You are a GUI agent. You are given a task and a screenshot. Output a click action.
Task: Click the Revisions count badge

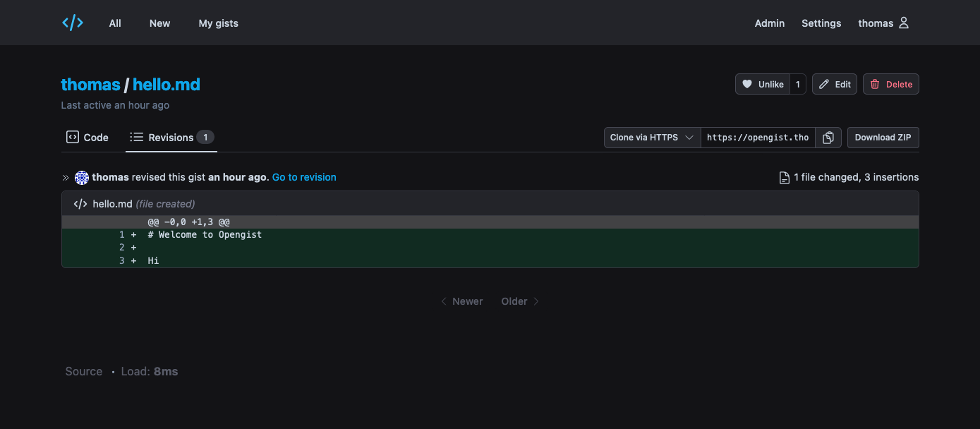tap(205, 138)
